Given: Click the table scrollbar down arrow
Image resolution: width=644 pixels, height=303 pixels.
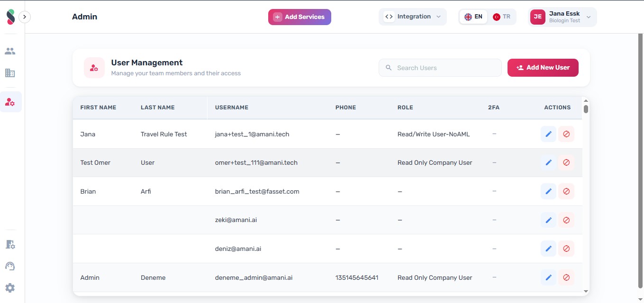Looking at the screenshot, I should click(x=586, y=291).
